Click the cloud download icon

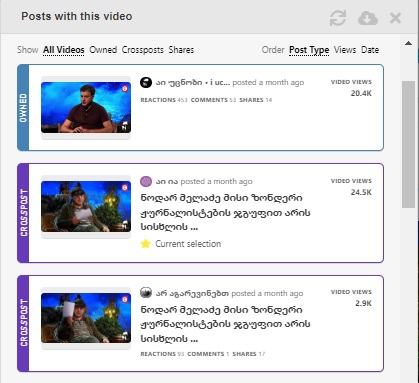pyautogui.click(x=368, y=18)
